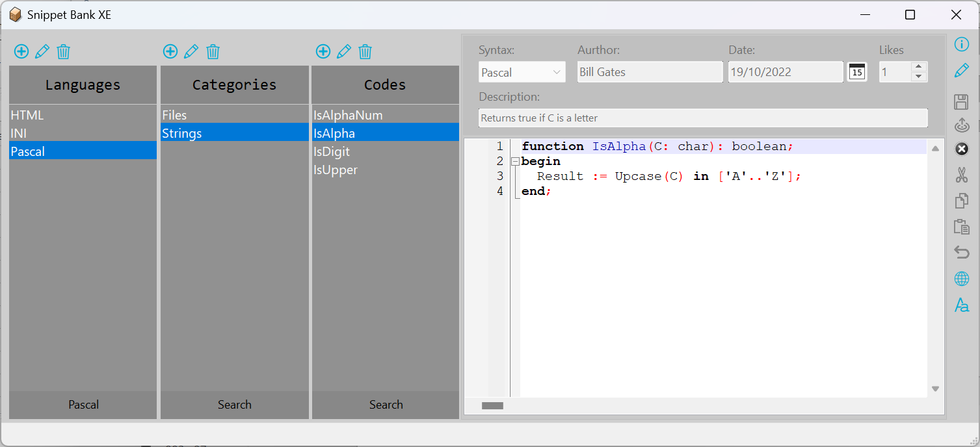This screenshot has width=980, height=447.
Task: Undo the last change with the arrow icon
Action: pyautogui.click(x=962, y=253)
